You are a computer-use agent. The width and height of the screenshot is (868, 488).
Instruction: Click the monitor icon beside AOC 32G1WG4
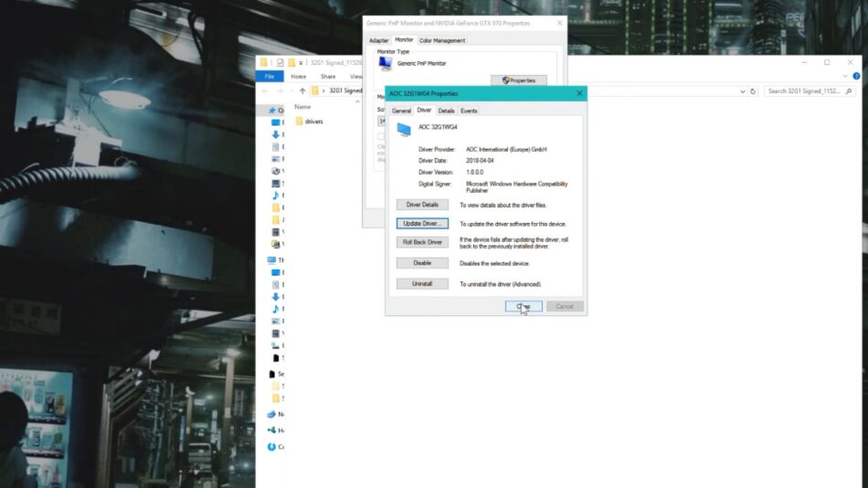click(404, 130)
